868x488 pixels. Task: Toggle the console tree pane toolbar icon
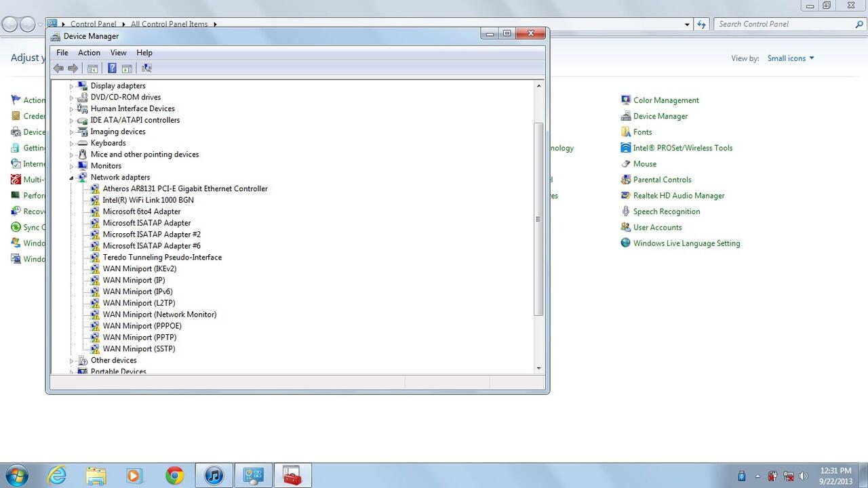[x=93, y=68]
